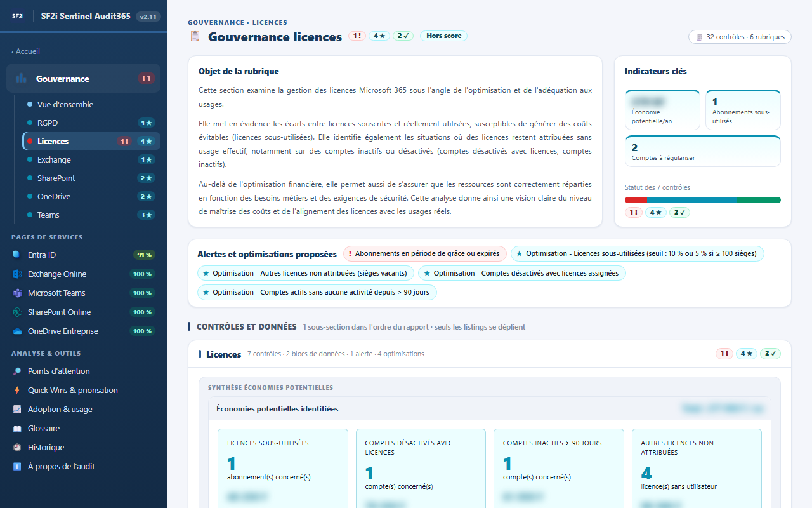Viewport: 812px width, 508px height.
Task: Click the Entra ID service icon
Action: [x=17, y=255]
